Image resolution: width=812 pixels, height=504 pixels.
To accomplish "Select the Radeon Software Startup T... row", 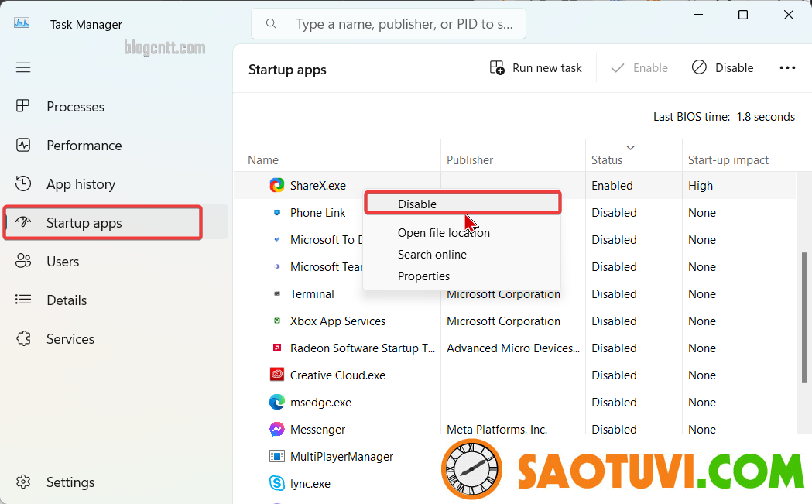I will point(362,348).
